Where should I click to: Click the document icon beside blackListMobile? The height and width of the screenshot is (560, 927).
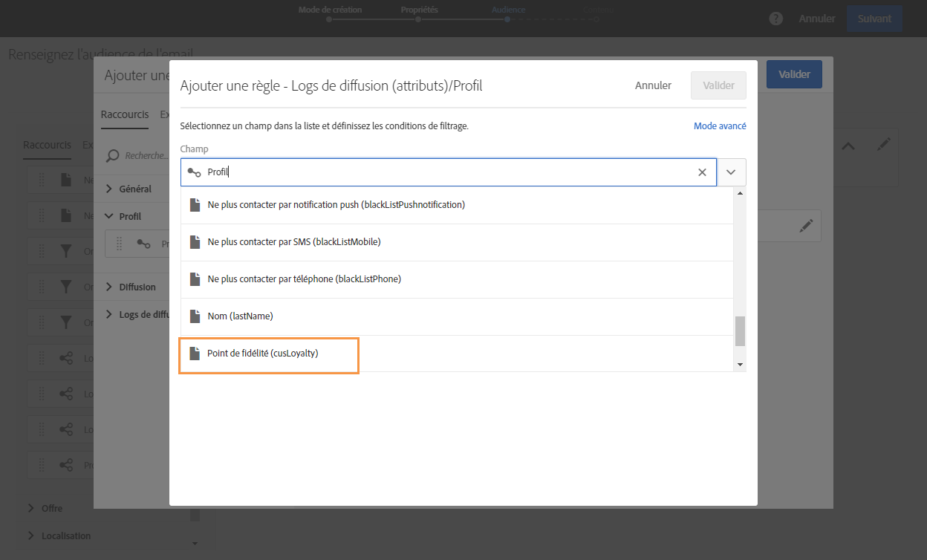tap(195, 242)
